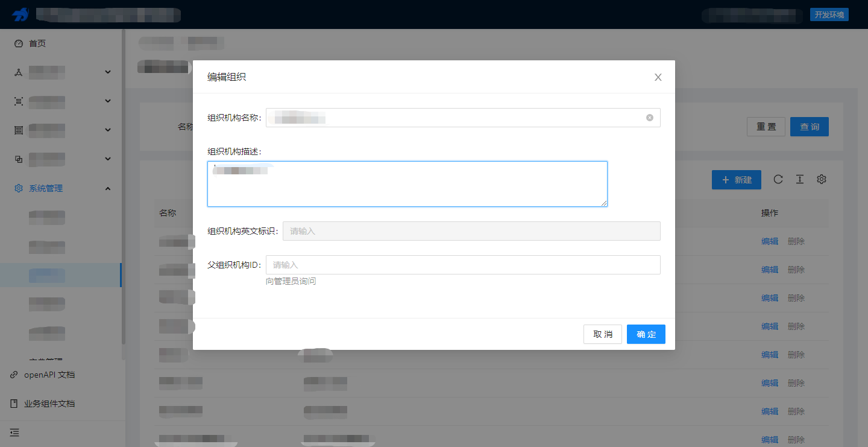Viewport: 868px width, 447px height.
Task: Select the 首页 dashboard icon in sidebar
Action: [x=17, y=43]
